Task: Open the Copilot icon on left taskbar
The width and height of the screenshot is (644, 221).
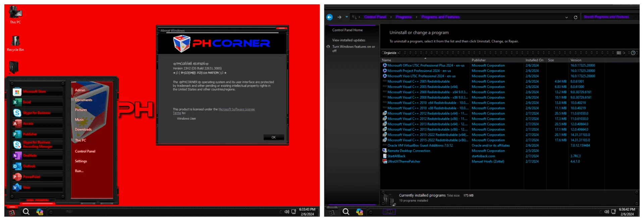Action: 40,212
